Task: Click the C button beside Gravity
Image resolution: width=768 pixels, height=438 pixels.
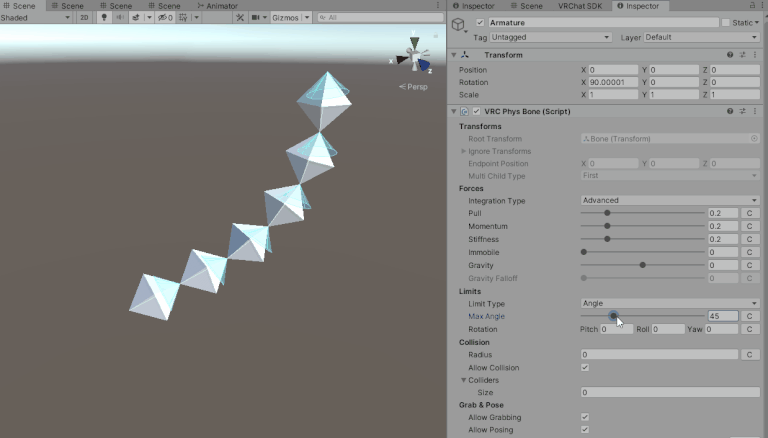Action: tap(749, 266)
